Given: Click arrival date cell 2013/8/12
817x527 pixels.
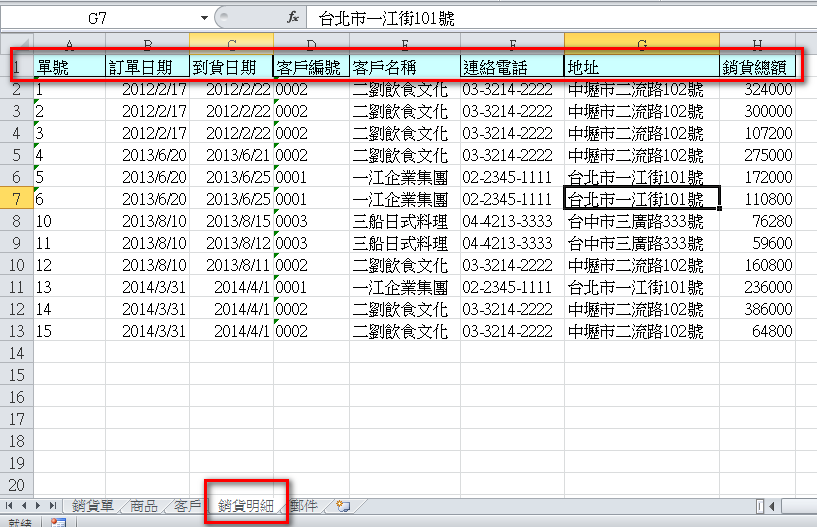Looking at the screenshot, I should click(231, 243).
